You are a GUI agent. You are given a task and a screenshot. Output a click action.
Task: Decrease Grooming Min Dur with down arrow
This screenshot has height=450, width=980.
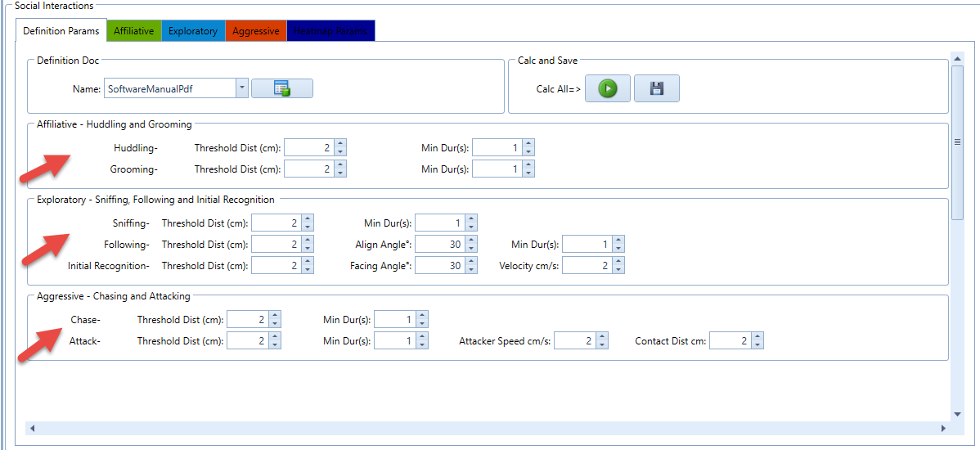click(528, 173)
